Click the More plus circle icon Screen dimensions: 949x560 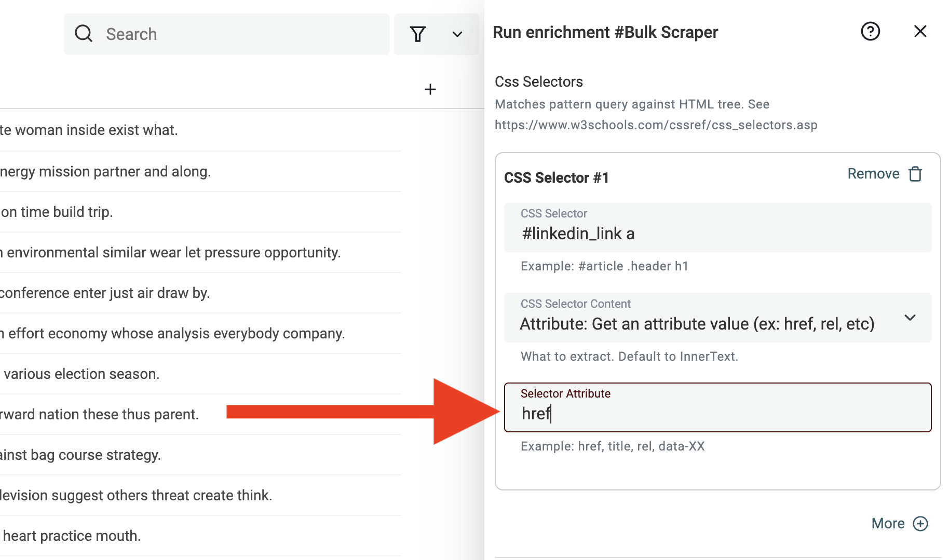click(x=920, y=524)
